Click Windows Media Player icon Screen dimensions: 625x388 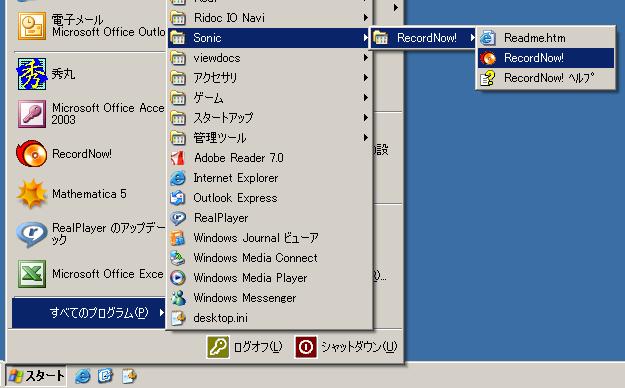coord(178,278)
